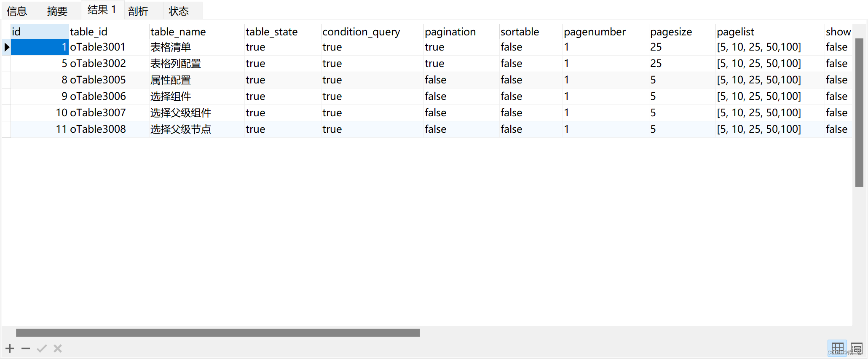
Task: Switch to grid view icon
Action: coord(837,348)
